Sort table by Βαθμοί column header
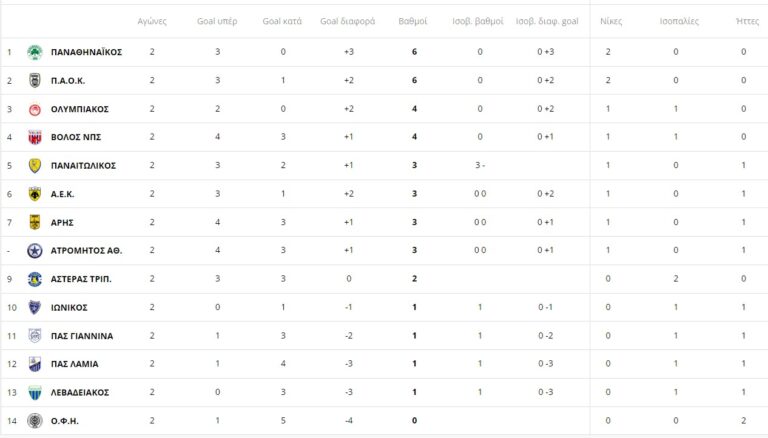768x438 pixels. coord(413,20)
